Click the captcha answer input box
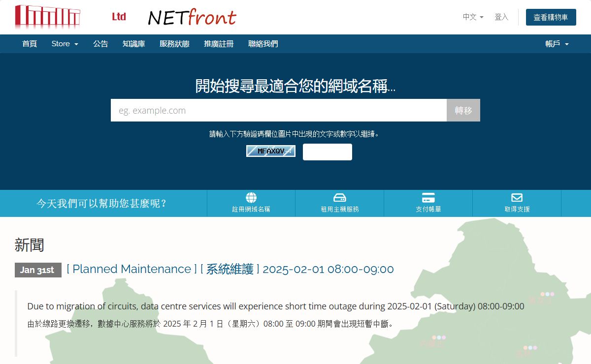 (x=328, y=152)
